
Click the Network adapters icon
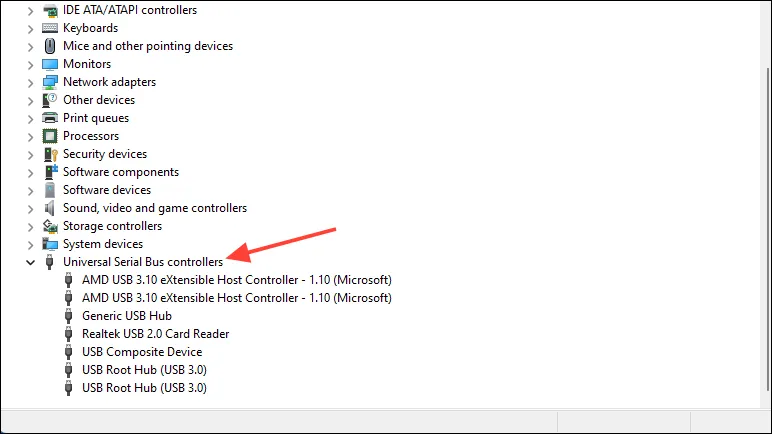(50, 82)
